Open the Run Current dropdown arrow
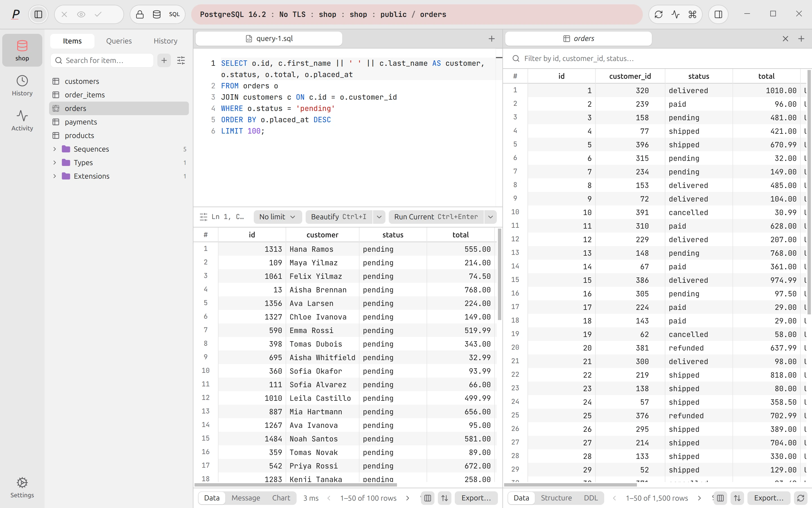 click(x=491, y=217)
